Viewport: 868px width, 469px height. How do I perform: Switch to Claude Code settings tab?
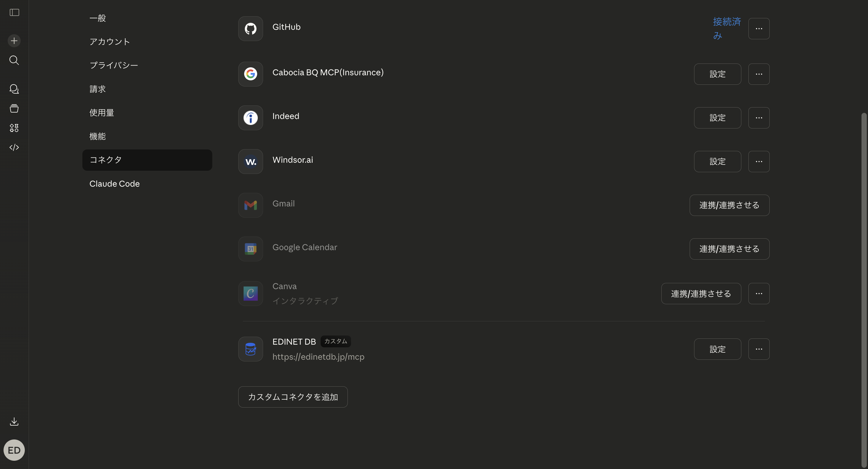pos(114,184)
